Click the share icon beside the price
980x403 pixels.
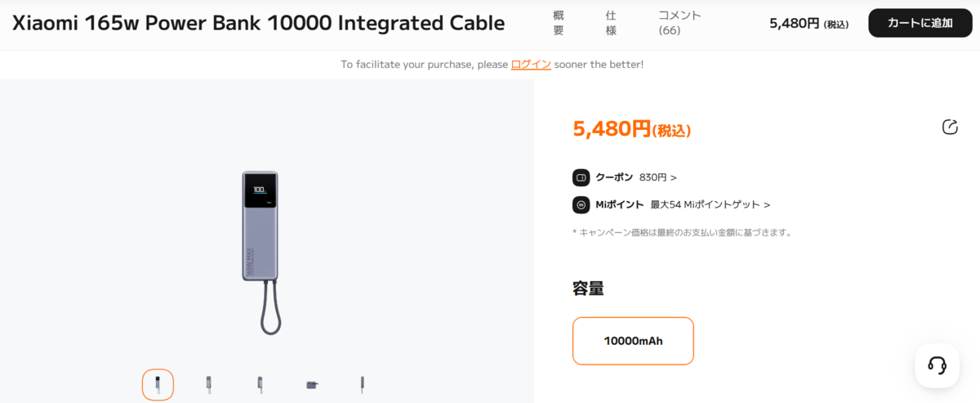click(x=950, y=127)
